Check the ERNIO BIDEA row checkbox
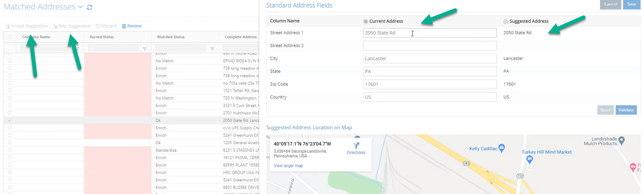Viewport: 644px width, 194px height. 10,61
